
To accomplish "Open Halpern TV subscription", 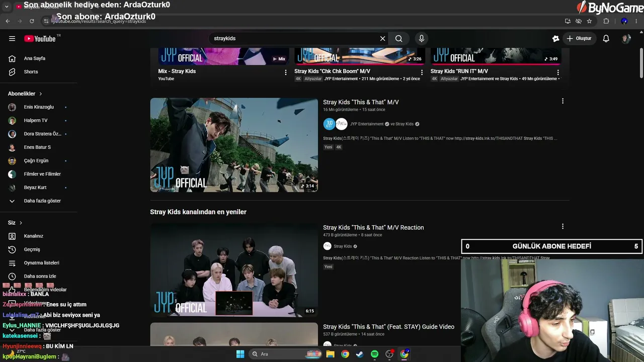I will coord(36,121).
